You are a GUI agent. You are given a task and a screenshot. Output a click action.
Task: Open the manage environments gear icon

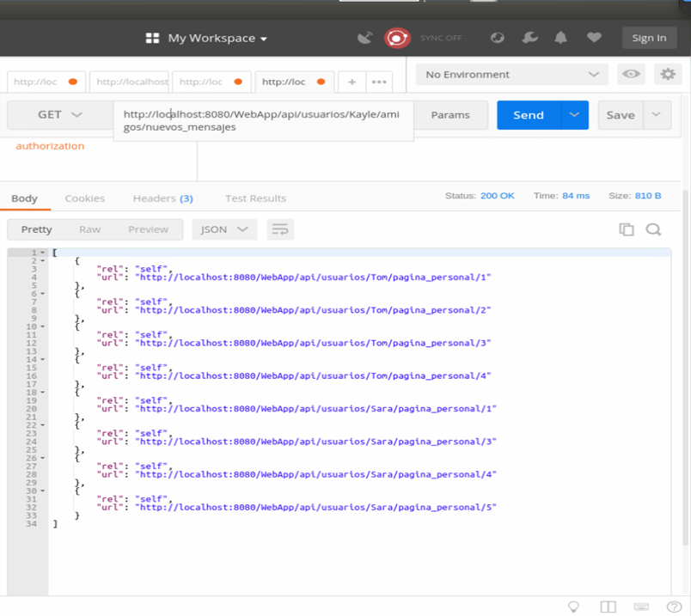point(668,74)
